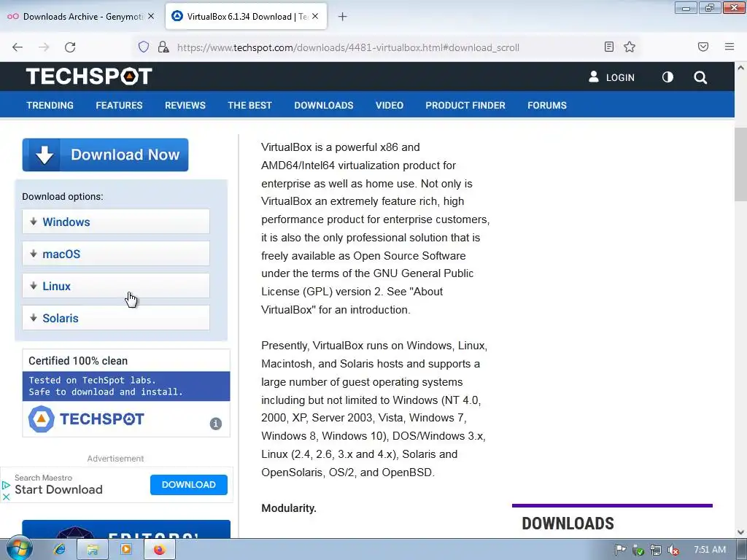Screen dimensions: 747x560
Task: Reload the page with the refresh icon
Action: pos(70,47)
